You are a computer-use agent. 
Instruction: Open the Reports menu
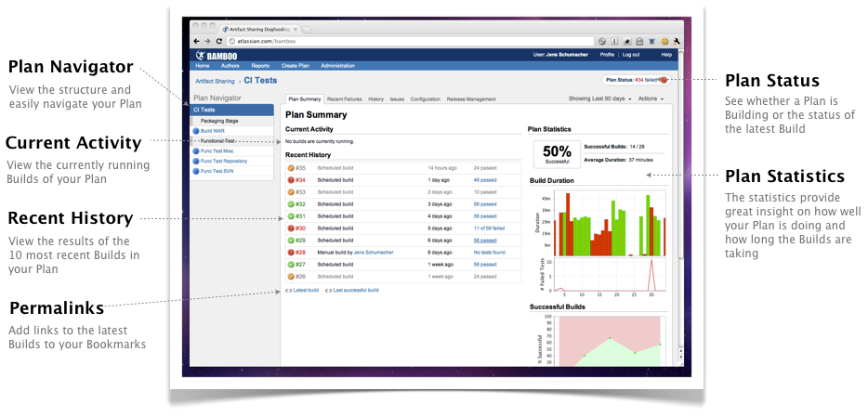click(260, 66)
